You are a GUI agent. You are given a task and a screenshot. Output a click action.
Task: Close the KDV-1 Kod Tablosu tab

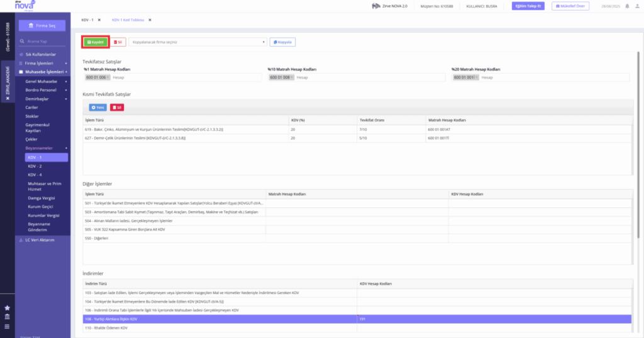click(150, 19)
